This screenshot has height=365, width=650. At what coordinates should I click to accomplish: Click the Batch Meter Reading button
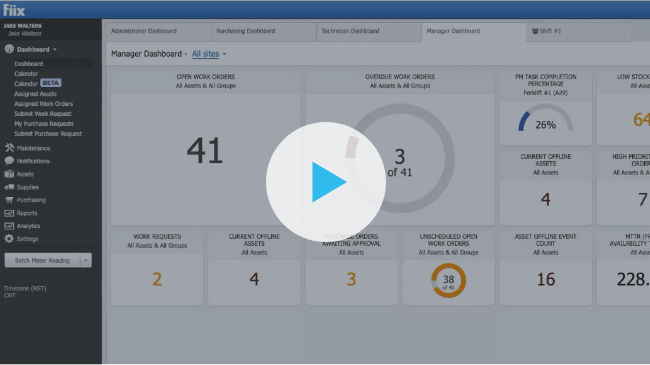click(x=42, y=260)
